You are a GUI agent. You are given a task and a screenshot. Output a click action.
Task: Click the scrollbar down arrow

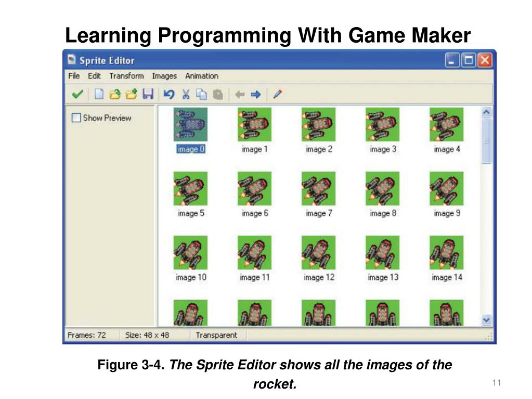pyautogui.click(x=486, y=320)
